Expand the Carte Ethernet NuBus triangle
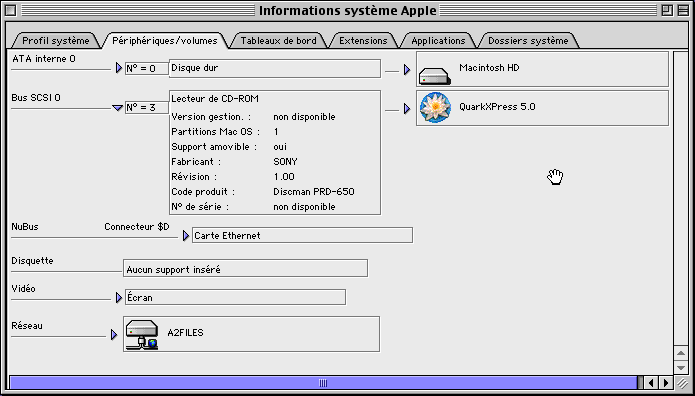Image resolution: width=695 pixels, height=396 pixels. (x=186, y=236)
